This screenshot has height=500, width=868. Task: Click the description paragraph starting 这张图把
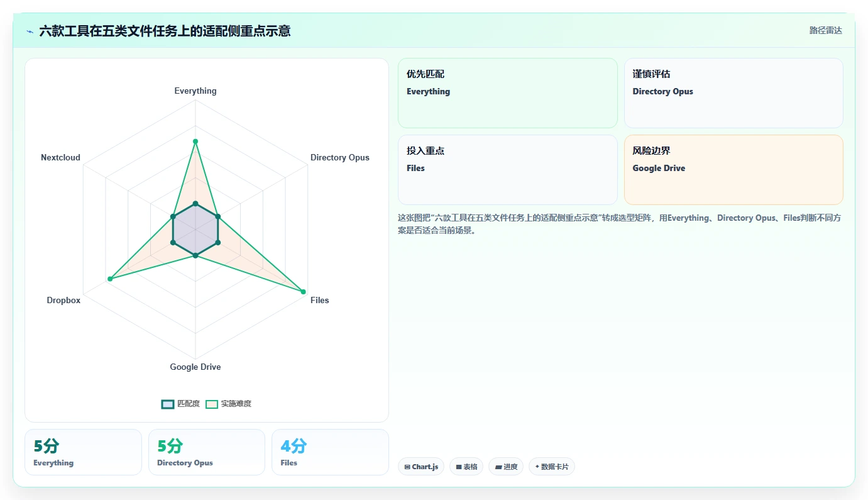[620, 224]
